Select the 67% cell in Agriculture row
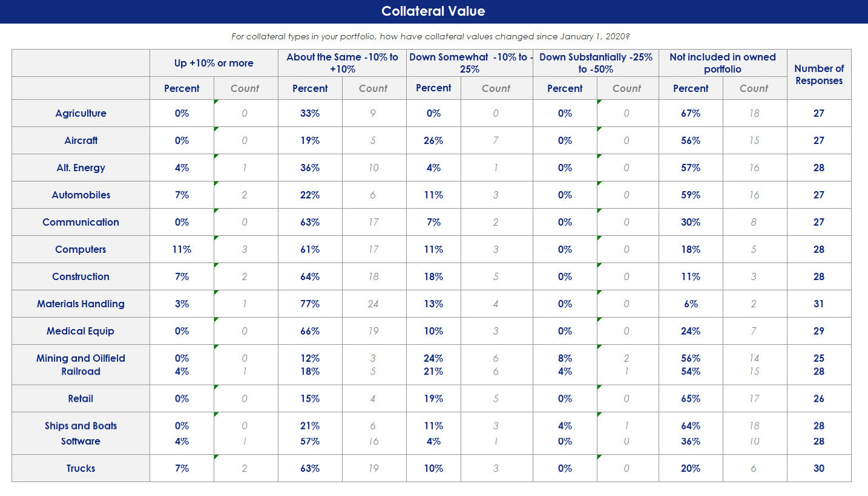Image resolution: width=868 pixels, height=496 pixels. pyautogui.click(x=690, y=113)
